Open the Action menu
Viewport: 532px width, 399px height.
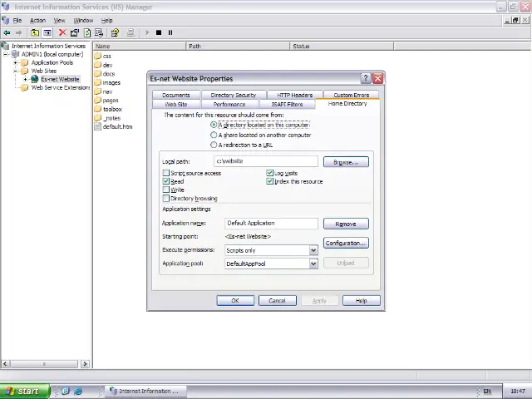[37, 20]
